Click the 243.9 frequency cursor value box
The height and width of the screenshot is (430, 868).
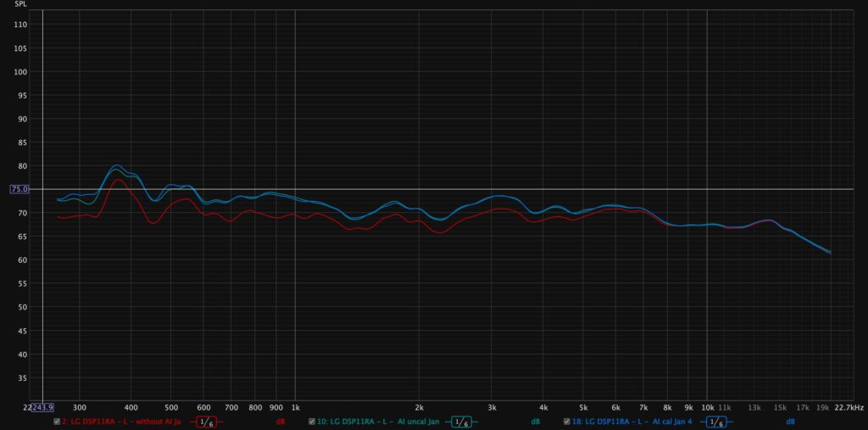pos(41,407)
